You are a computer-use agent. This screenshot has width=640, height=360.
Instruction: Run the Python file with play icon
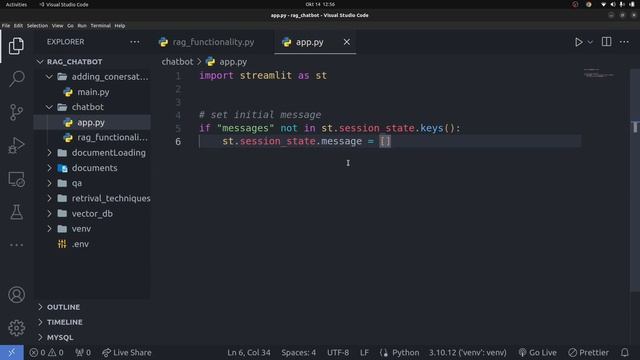[x=578, y=42]
